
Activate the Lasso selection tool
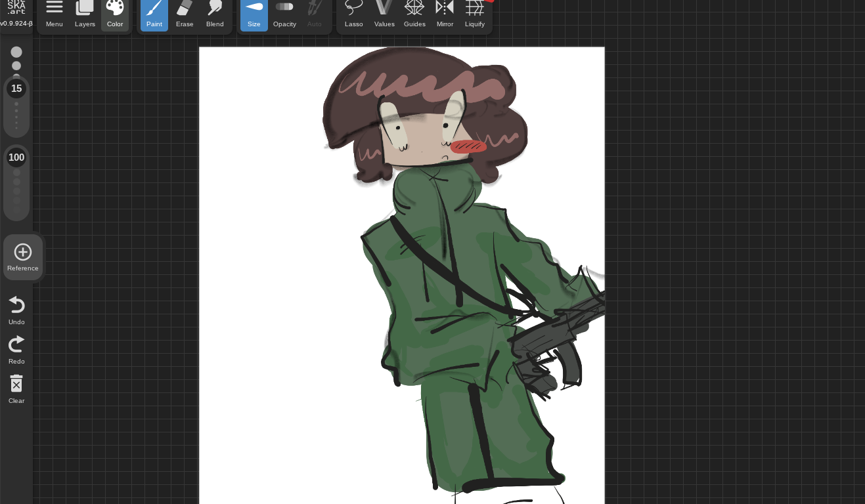pyautogui.click(x=354, y=14)
